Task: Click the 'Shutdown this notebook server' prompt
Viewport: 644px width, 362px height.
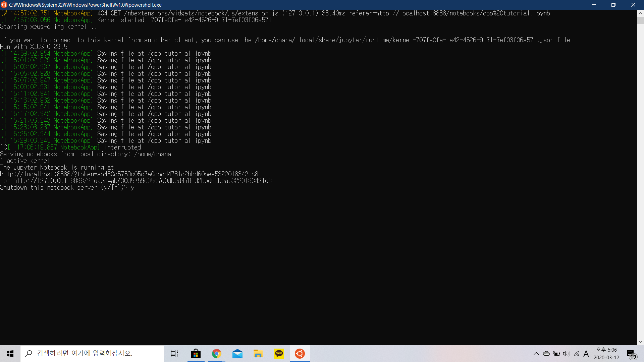Action: tap(67, 188)
